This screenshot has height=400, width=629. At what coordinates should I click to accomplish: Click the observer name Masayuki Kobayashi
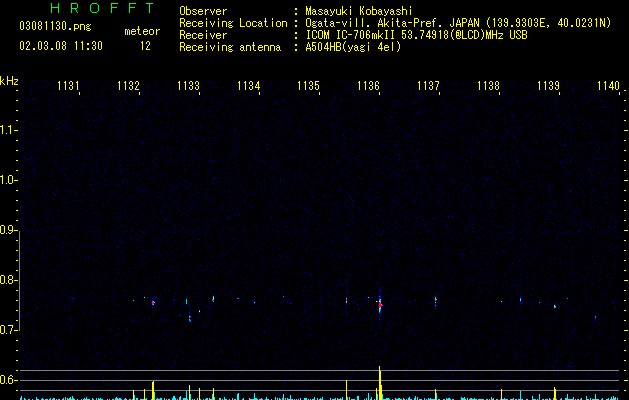(x=359, y=11)
